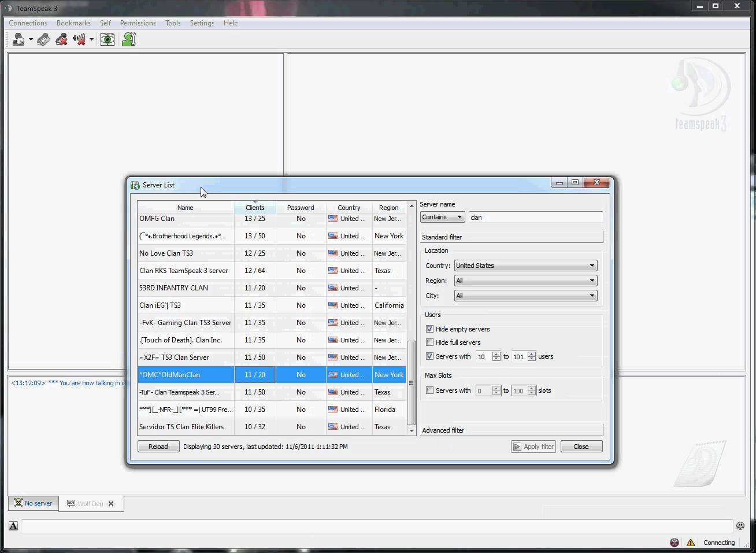The width and height of the screenshot is (756, 553).
Task: Click the US flag in -TuF- Clan Teamspeak row
Action: (x=333, y=392)
